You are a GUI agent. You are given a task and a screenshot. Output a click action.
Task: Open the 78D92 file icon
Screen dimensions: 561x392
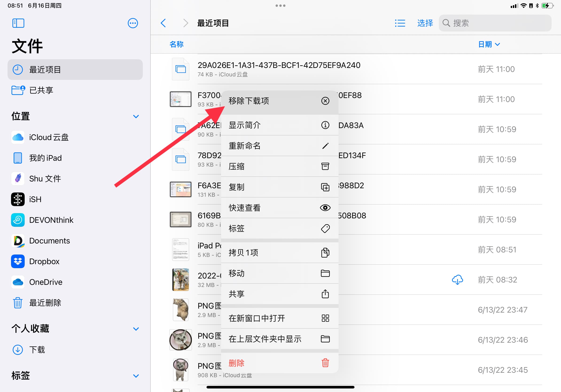pos(181,159)
